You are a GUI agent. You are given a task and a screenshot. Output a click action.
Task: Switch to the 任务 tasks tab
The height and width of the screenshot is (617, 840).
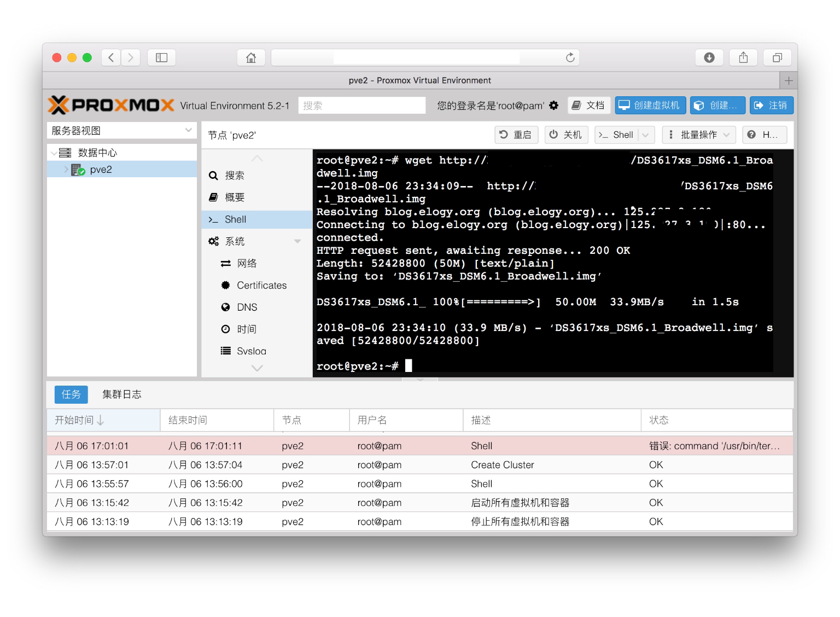(71, 394)
